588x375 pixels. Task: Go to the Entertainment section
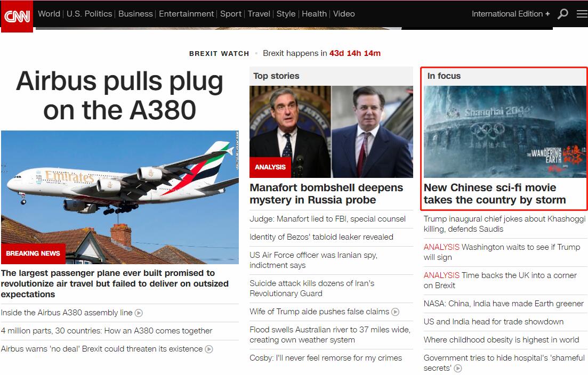[187, 14]
